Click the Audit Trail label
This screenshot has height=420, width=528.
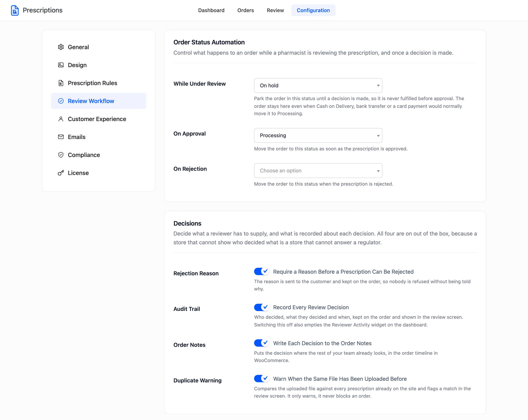pyautogui.click(x=187, y=309)
